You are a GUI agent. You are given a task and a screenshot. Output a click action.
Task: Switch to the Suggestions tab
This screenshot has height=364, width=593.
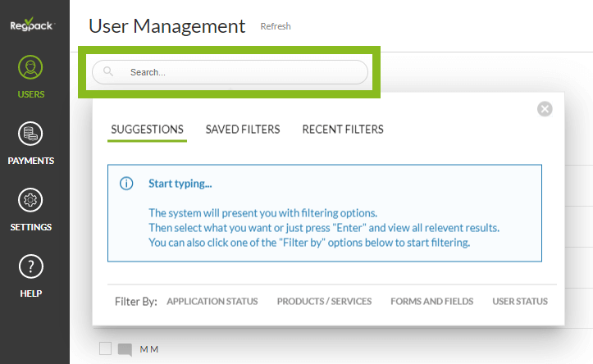[x=147, y=130]
